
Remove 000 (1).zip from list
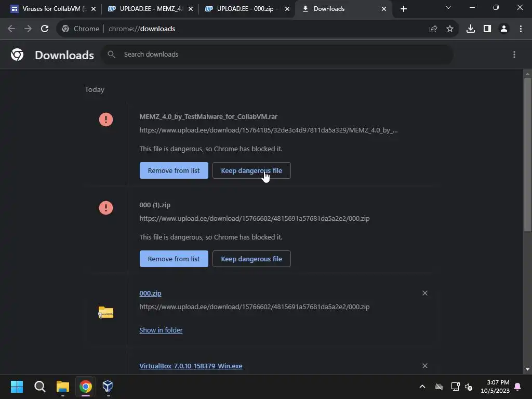174,259
